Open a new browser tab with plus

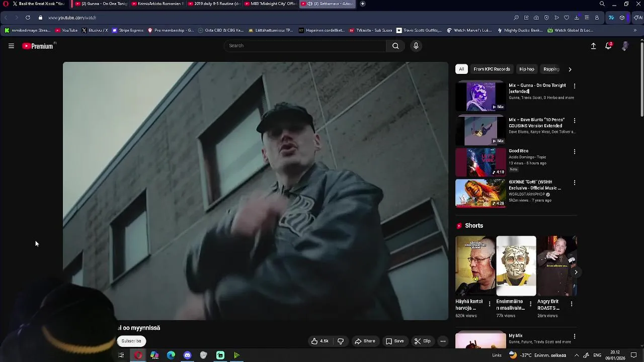[x=362, y=4]
